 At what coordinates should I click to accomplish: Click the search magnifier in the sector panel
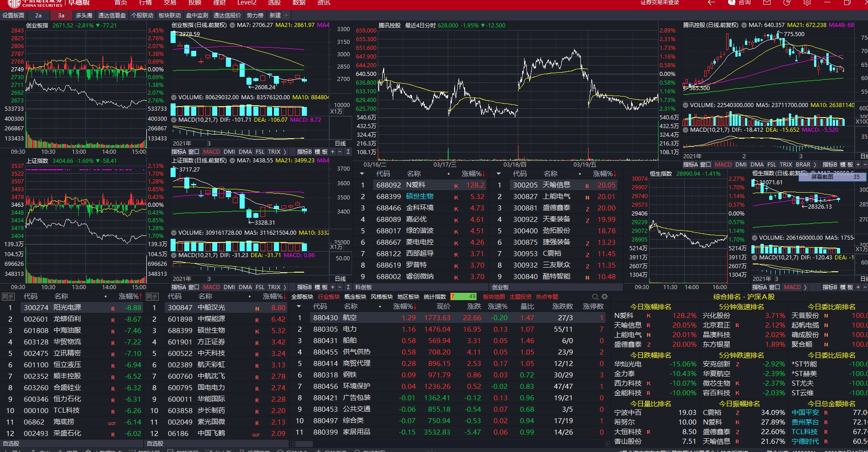click(x=595, y=296)
